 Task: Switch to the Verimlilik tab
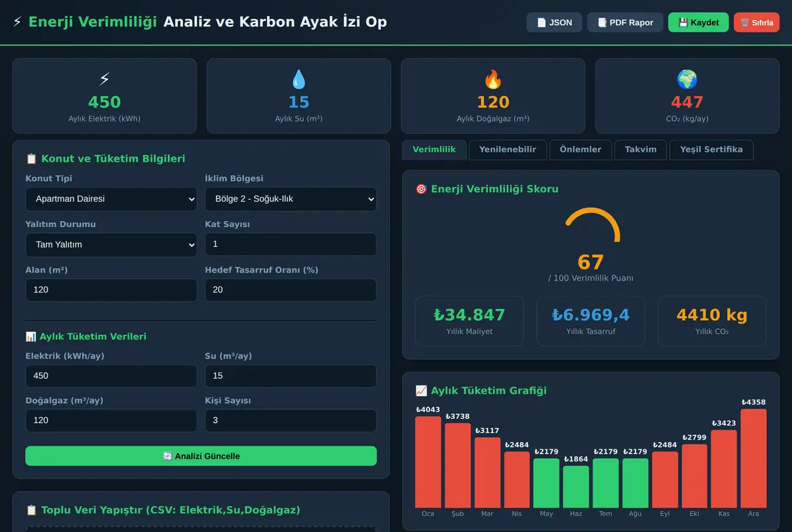click(434, 150)
